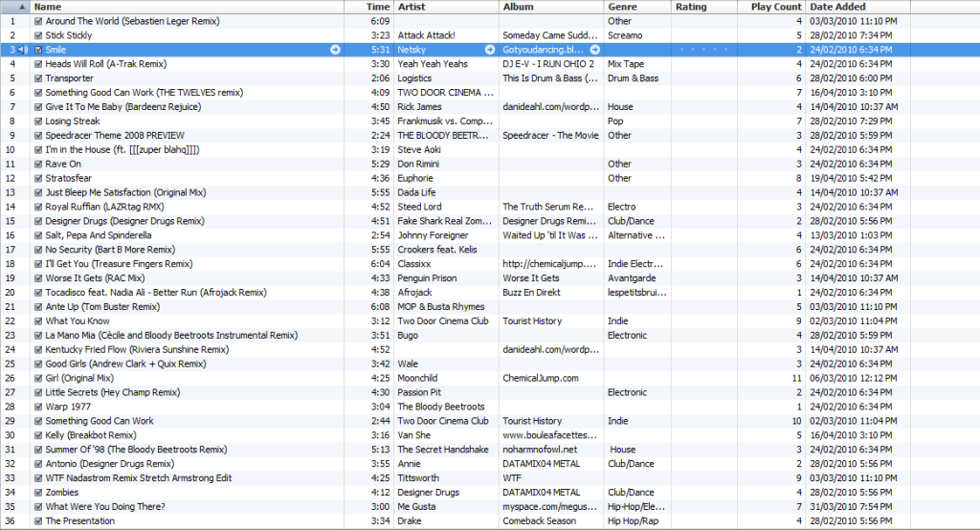980x530 pixels.
Task: Disable the Losing Streak checkbox
Action: pos(38,121)
